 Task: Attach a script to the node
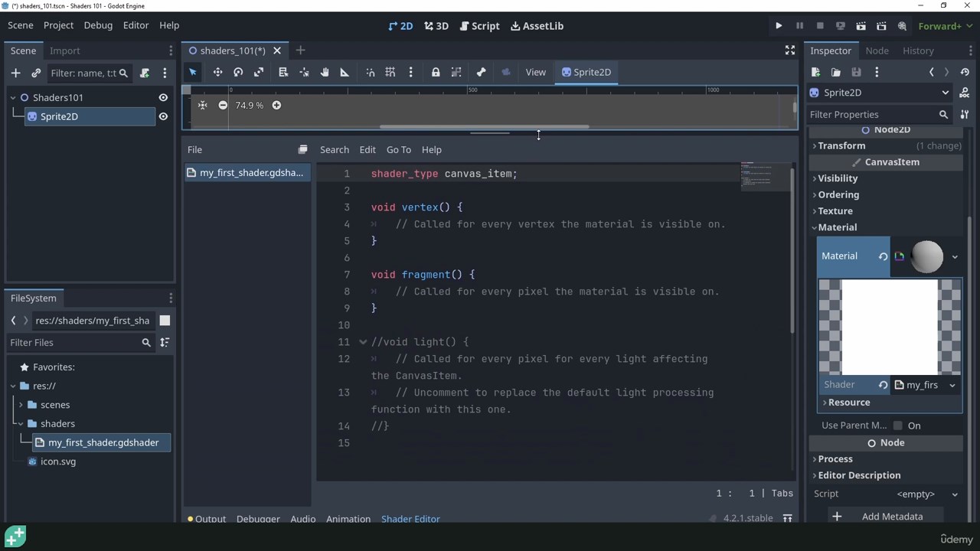pos(145,73)
